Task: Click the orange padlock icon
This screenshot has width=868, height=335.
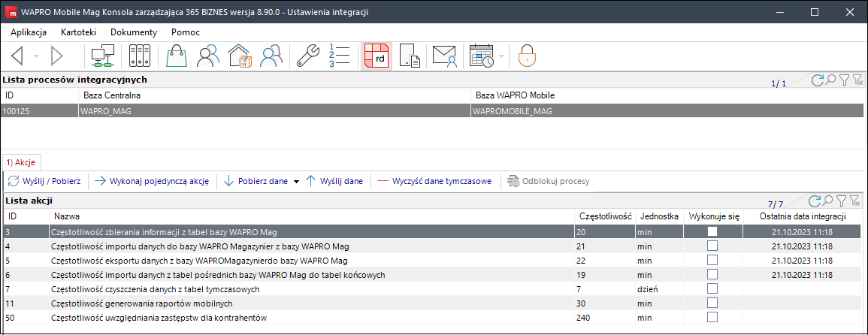Action: click(527, 56)
